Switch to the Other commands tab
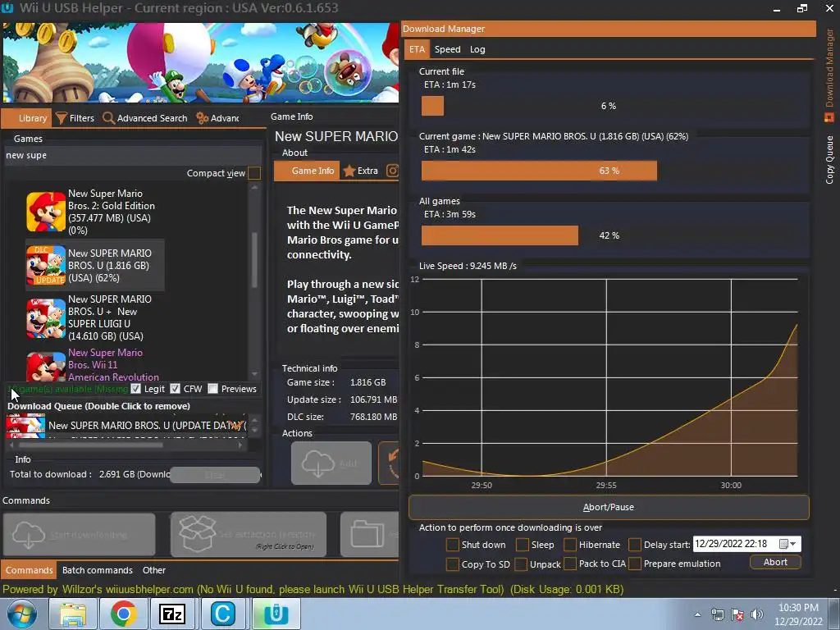Image resolution: width=840 pixels, height=630 pixels. [x=153, y=570]
